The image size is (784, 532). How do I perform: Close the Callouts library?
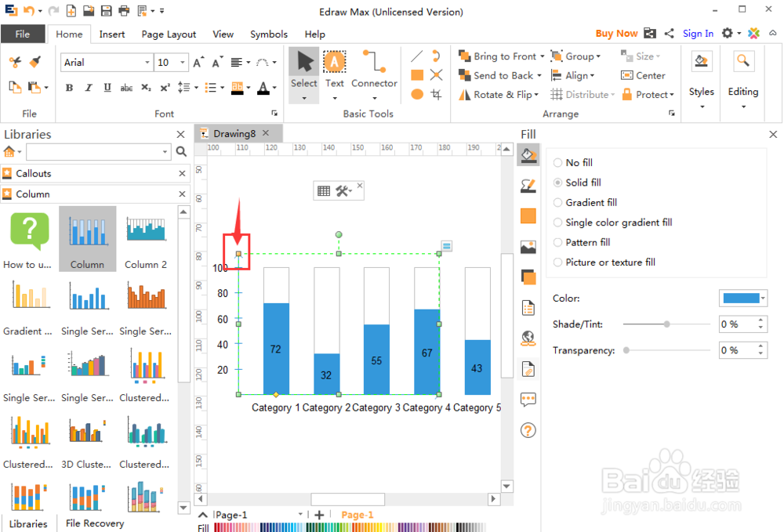coord(182,173)
